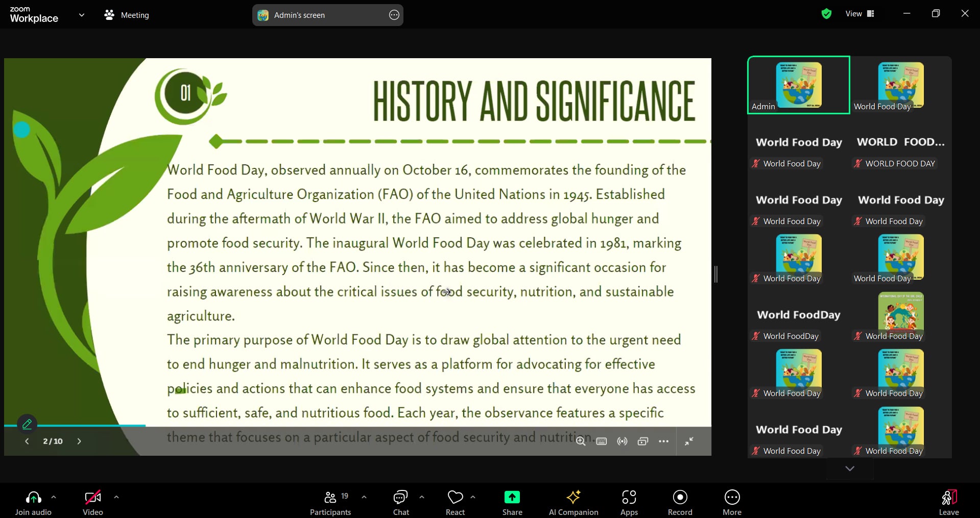Click the keyboard shortcuts icon on slide bar
980x518 pixels.
click(x=602, y=441)
